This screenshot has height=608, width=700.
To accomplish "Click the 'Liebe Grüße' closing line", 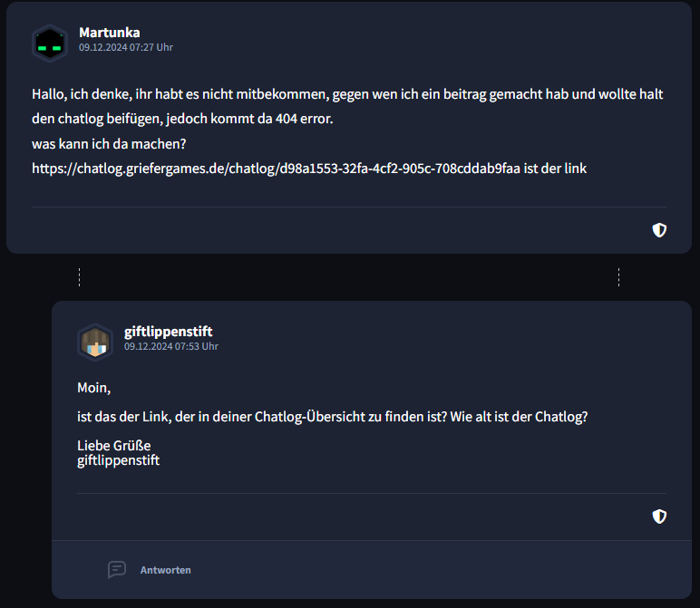I will coord(114,446).
